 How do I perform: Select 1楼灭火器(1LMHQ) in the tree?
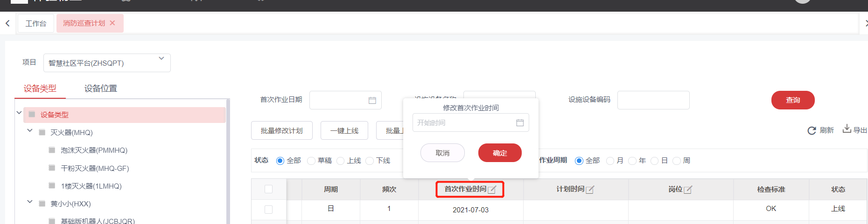coord(91,186)
